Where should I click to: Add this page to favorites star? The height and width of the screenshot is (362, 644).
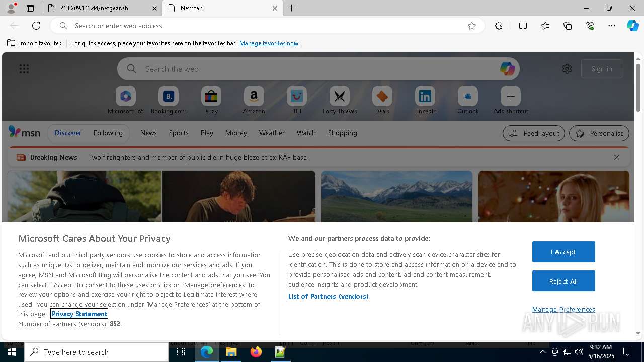coord(472,26)
